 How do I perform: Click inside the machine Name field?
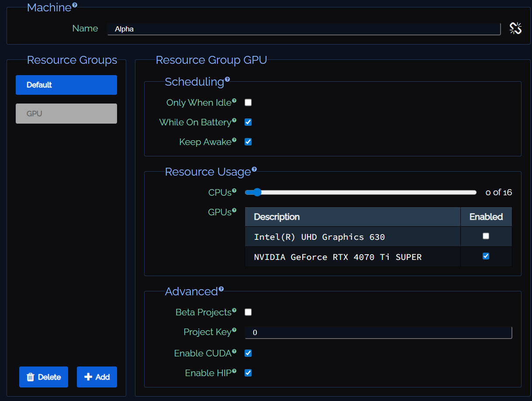click(x=304, y=29)
